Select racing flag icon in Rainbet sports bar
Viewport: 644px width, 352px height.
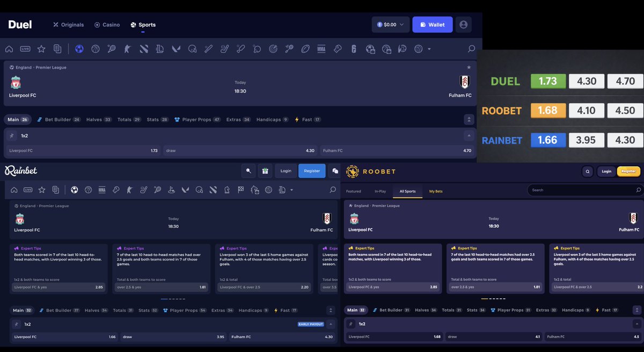click(x=240, y=190)
